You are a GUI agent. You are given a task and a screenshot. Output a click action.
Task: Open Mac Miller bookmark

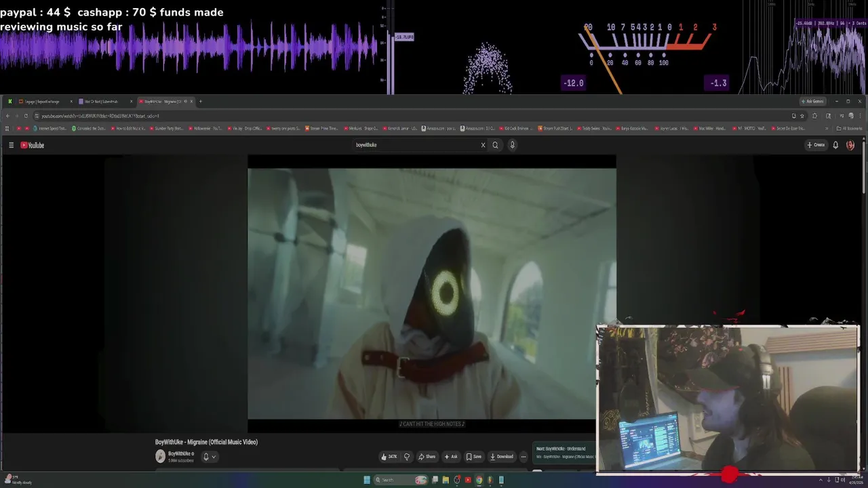711,128
